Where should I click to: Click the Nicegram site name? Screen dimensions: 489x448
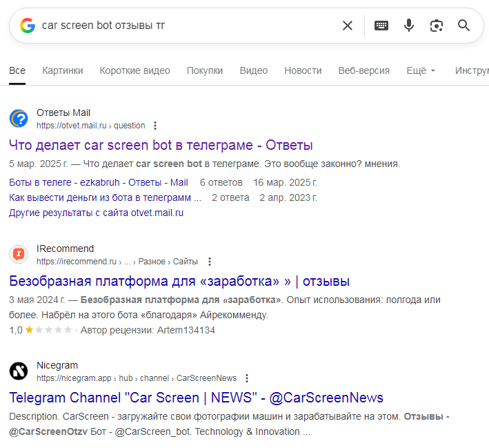coord(57,365)
